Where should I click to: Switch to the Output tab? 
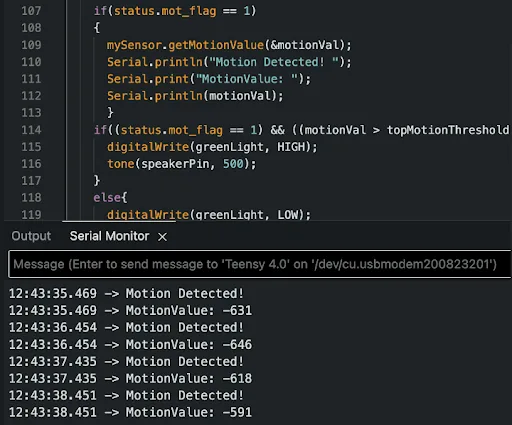coord(31,236)
